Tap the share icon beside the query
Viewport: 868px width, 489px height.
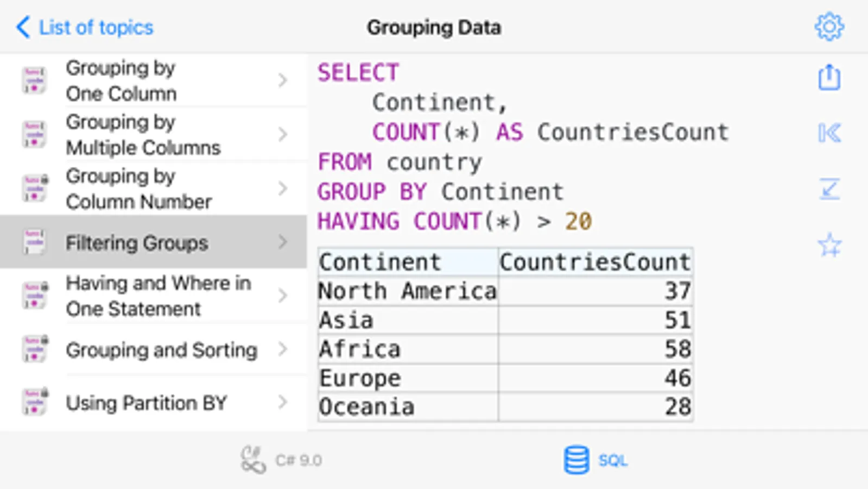pyautogui.click(x=829, y=78)
